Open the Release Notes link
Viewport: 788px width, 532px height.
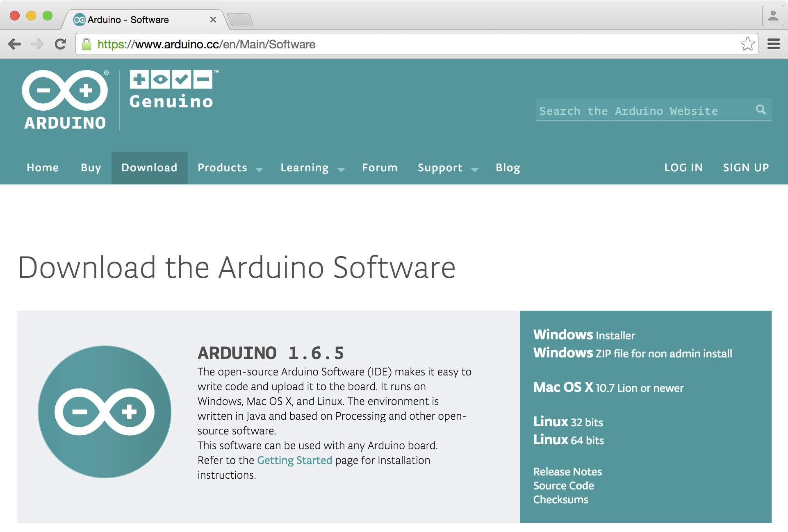(x=567, y=472)
